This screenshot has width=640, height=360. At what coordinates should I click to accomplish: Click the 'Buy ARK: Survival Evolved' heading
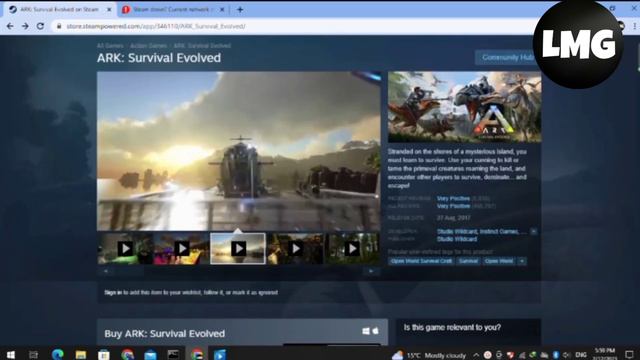tap(164, 334)
